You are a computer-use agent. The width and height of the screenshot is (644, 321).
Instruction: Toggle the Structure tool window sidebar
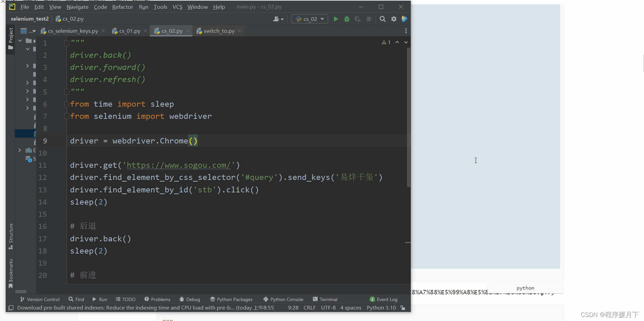pyautogui.click(x=10, y=236)
